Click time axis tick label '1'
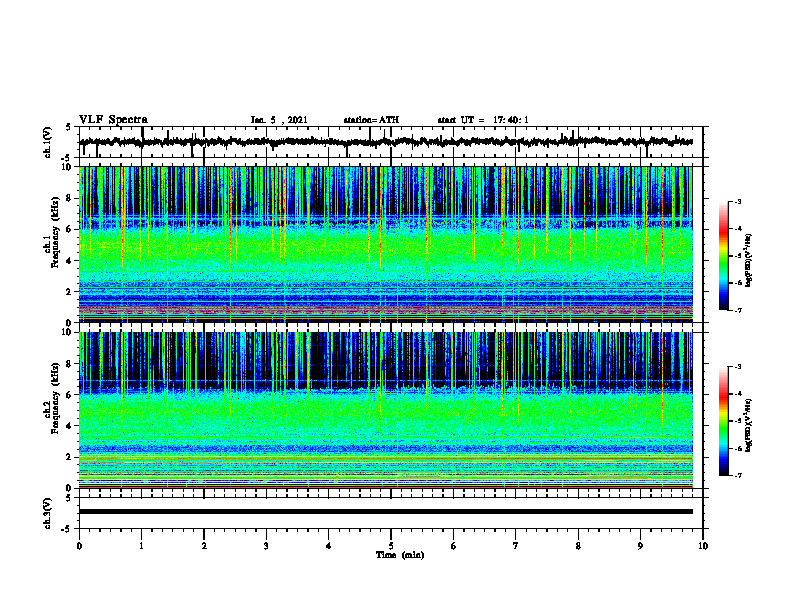This screenshot has width=792, height=612. point(141,546)
